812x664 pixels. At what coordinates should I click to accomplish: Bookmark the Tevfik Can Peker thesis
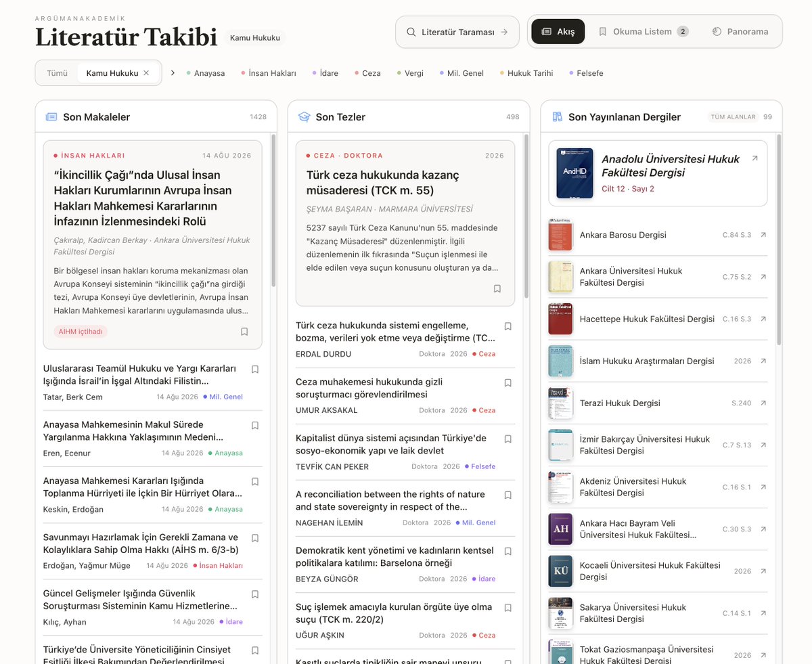(508, 439)
